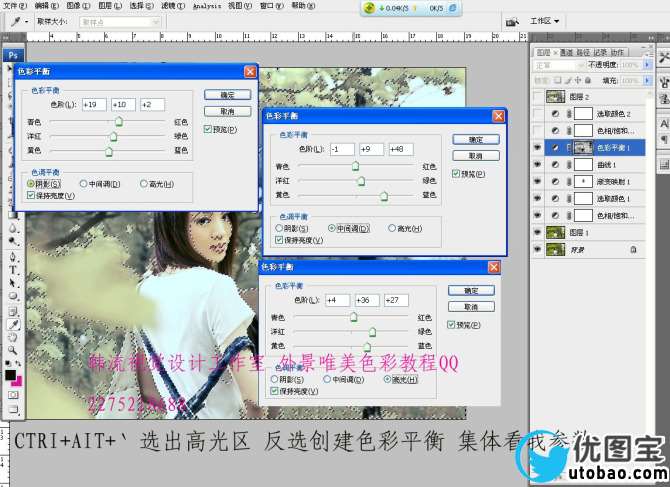This screenshot has width=670, height=487.
Task: Hide the 曲线 1 layer
Action: point(538,164)
